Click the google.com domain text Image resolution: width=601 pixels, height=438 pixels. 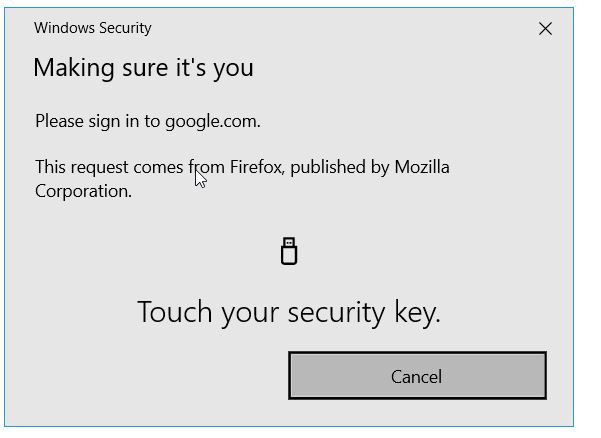coord(213,121)
